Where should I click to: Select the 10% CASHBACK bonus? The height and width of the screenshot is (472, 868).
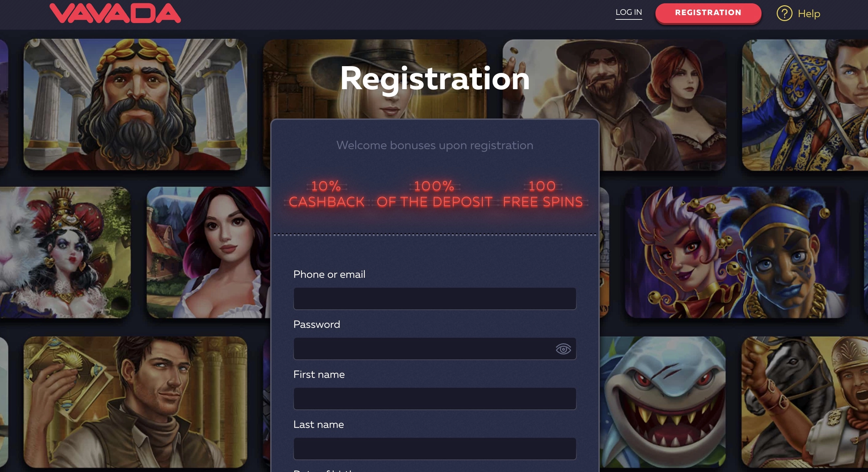point(327,194)
